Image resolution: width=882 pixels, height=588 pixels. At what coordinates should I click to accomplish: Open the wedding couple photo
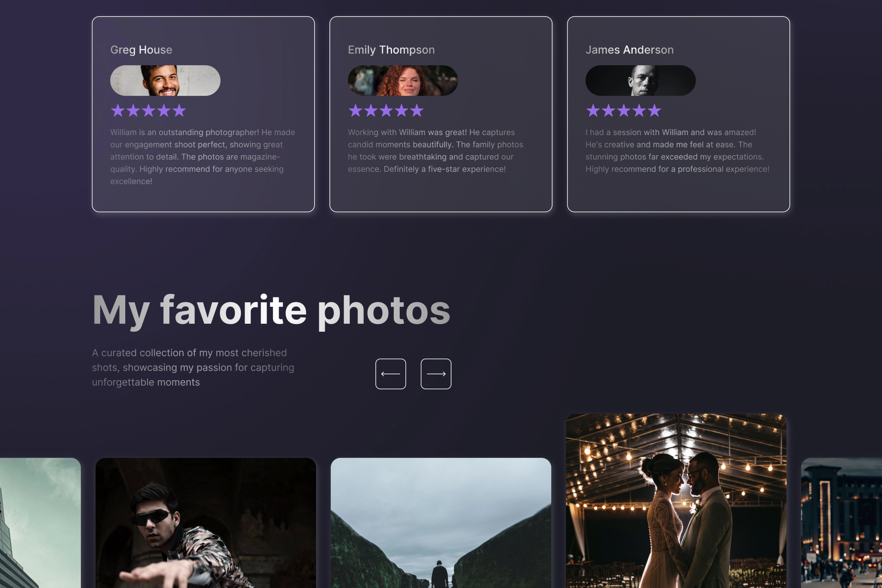(x=676, y=501)
